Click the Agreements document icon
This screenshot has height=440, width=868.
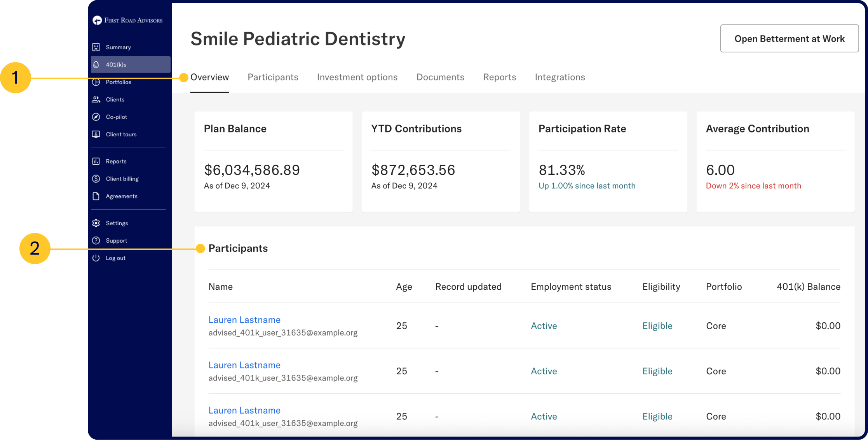(x=96, y=196)
